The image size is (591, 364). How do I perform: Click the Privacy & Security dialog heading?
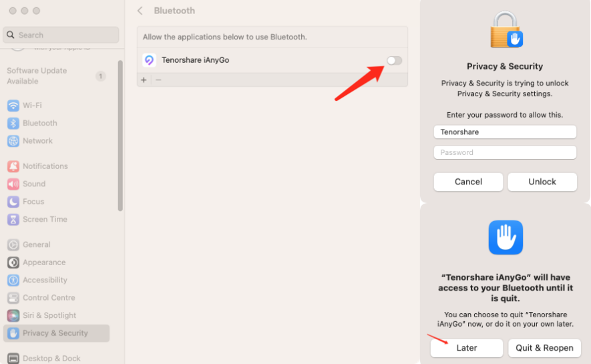[505, 66]
